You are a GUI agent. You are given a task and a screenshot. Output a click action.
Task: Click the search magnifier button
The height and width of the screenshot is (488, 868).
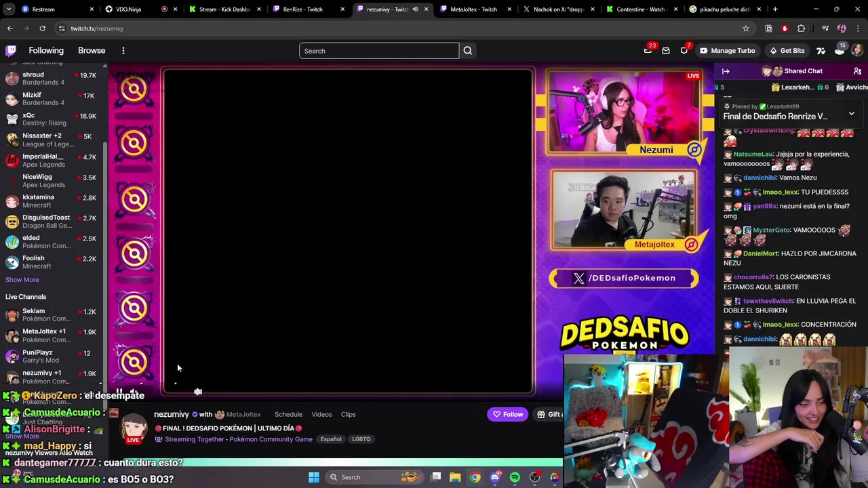tap(468, 51)
